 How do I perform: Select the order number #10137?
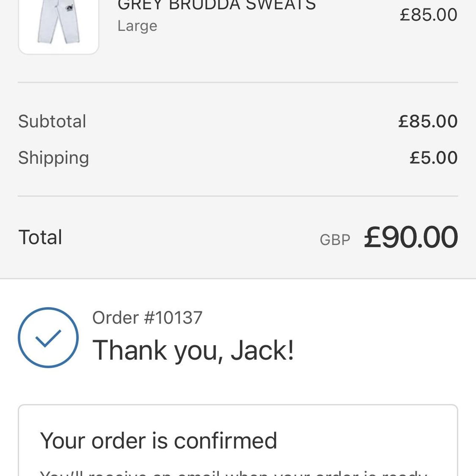148,317
